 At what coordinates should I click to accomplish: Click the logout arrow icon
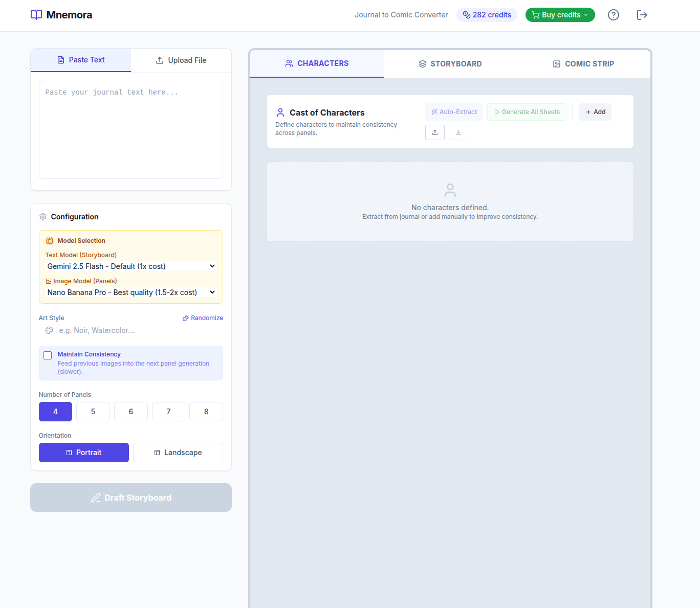click(x=642, y=15)
